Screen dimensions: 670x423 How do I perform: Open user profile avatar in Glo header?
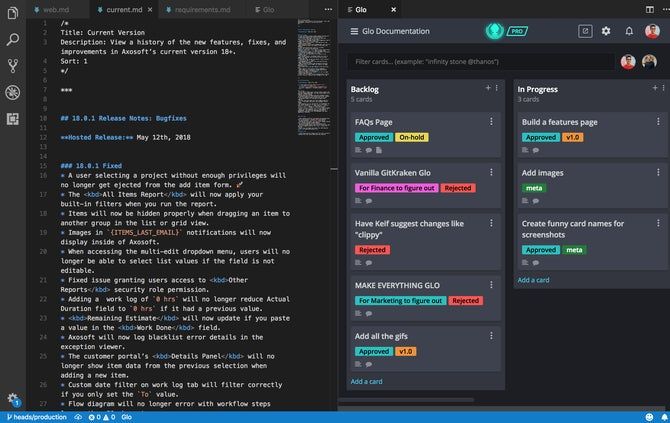click(x=652, y=31)
